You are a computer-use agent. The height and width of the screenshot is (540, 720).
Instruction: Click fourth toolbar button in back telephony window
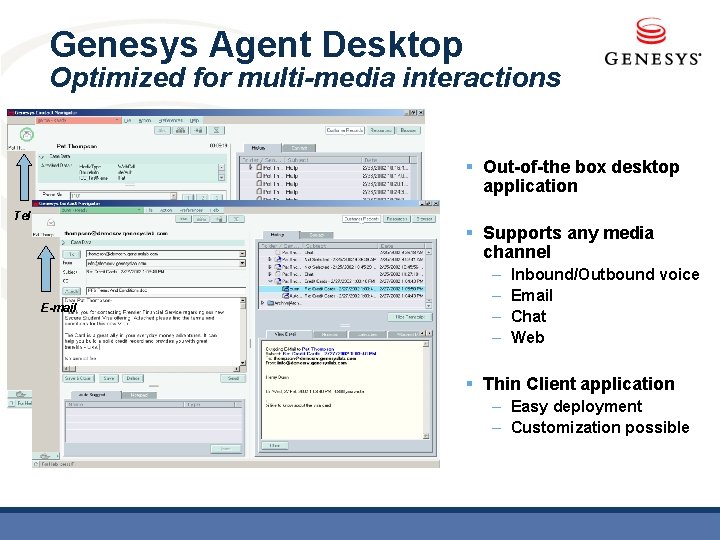pyautogui.click(x=217, y=130)
